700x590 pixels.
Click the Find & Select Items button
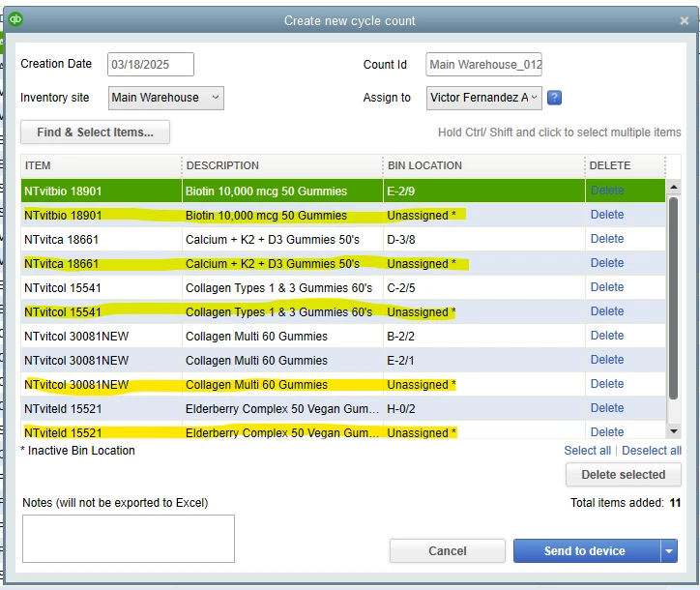coord(95,133)
